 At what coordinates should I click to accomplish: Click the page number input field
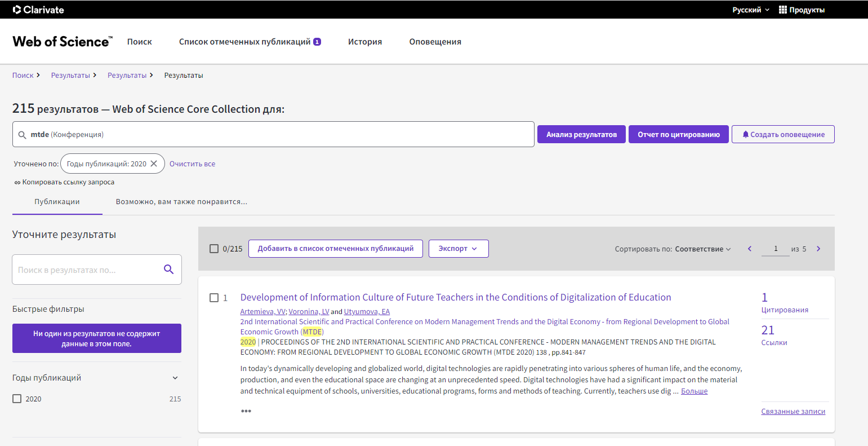pos(776,249)
